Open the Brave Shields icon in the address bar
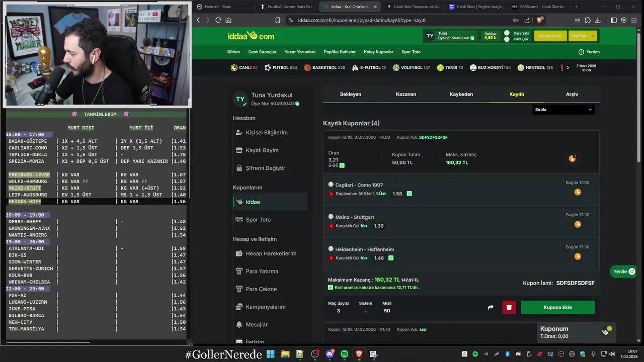This screenshot has width=644, height=362. [x=540, y=20]
